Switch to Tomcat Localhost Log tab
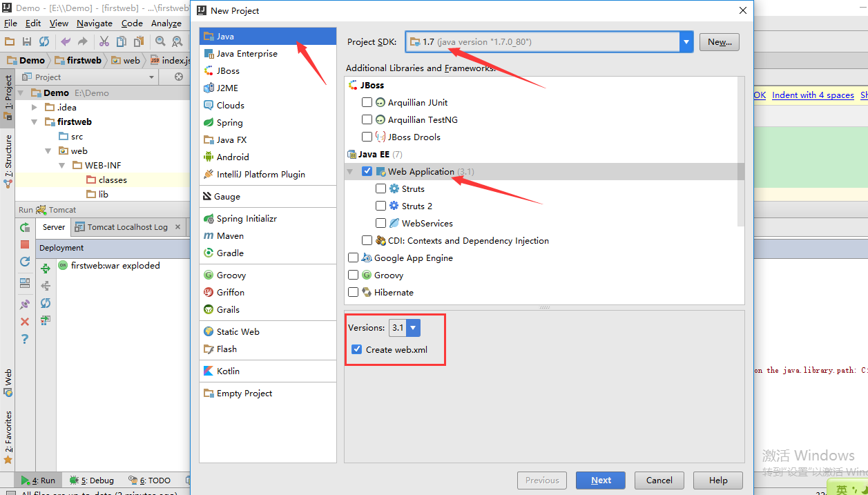Image resolution: width=868 pixels, height=495 pixels. [x=127, y=226]
